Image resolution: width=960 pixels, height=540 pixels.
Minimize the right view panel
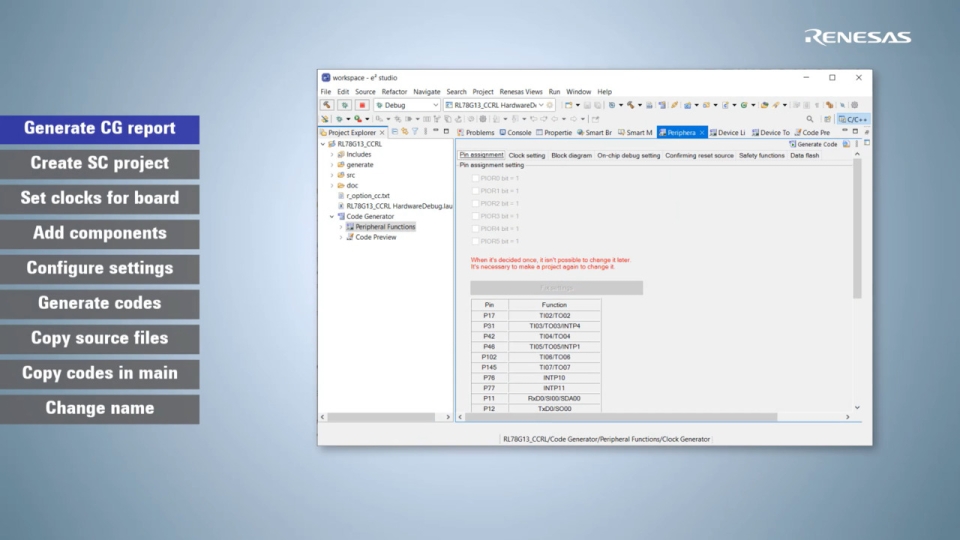pyautogui.click(x=845, y=131)
